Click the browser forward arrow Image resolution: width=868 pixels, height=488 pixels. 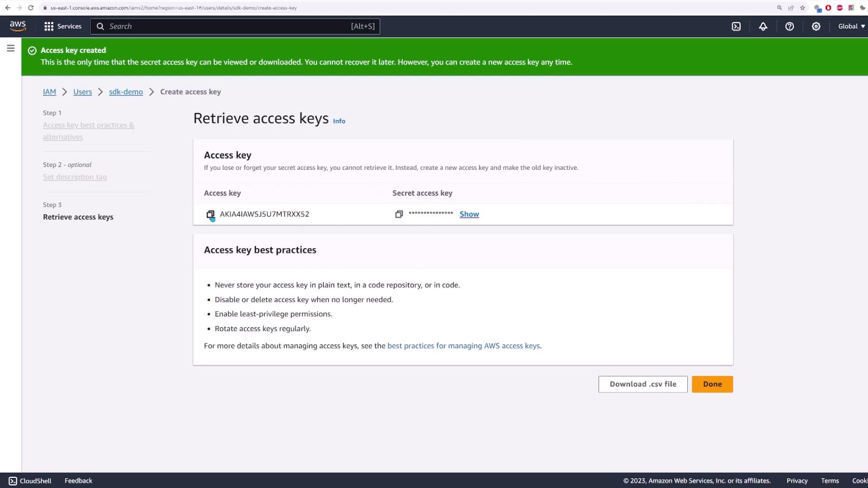[x=19, y=8]
